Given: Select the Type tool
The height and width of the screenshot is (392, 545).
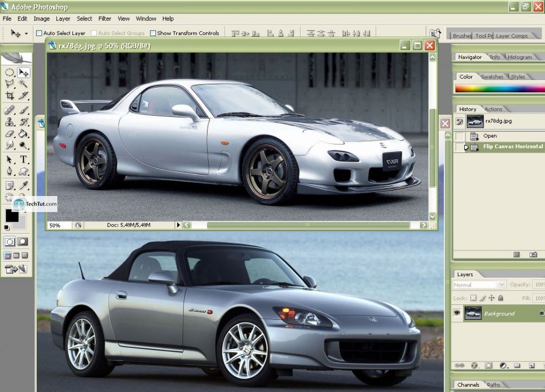Looking at the screenshot, I should tap(24, 159).
